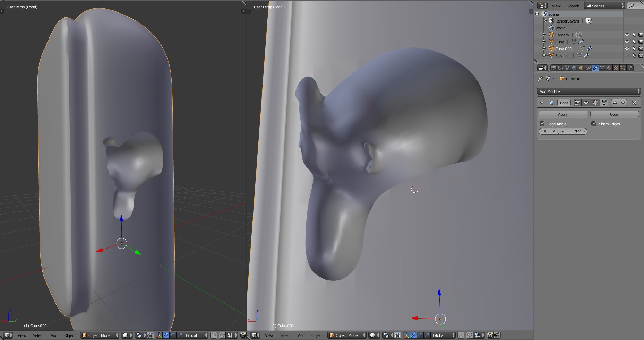Open the World properties tab (globe icon)
This screenshot has height=340, width=644.
click(574, 68)
